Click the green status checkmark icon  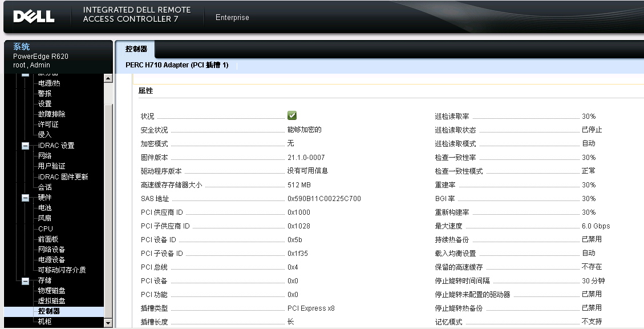point(292,115)
